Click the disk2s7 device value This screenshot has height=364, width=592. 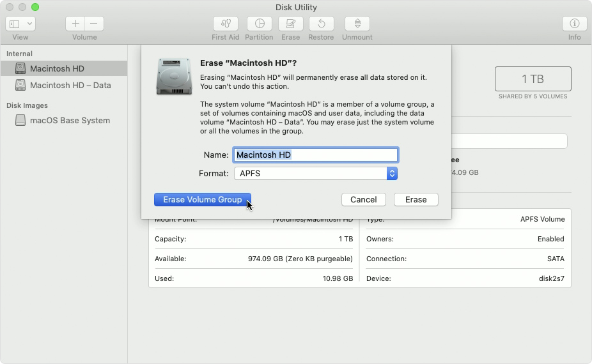pyautogui.click(x=552, y=278)
